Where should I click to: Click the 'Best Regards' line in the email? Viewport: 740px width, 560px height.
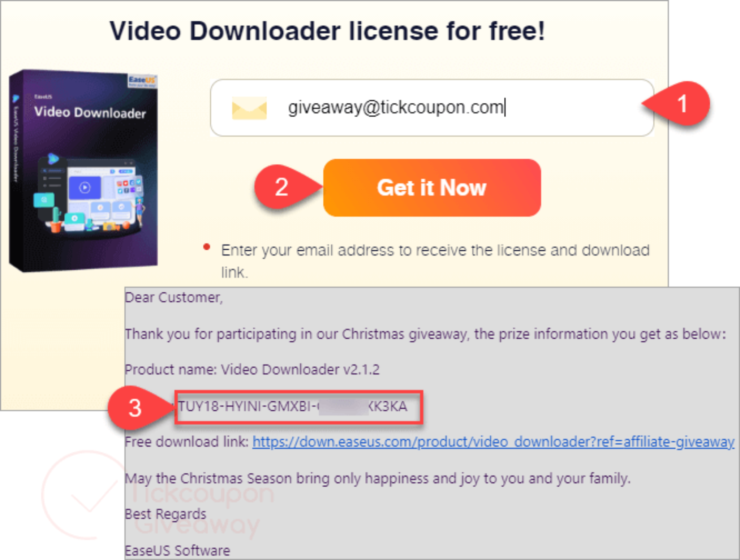pyautogui.click(x=165, y=514)
